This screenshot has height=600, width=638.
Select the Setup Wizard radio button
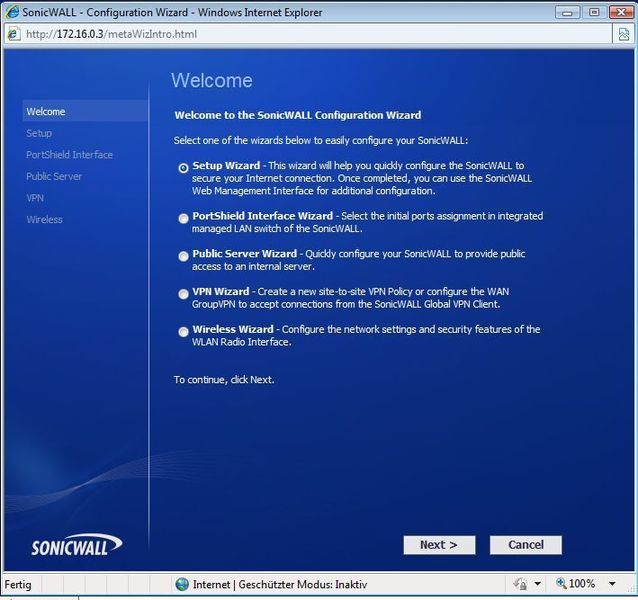click(x=184, y=168)
